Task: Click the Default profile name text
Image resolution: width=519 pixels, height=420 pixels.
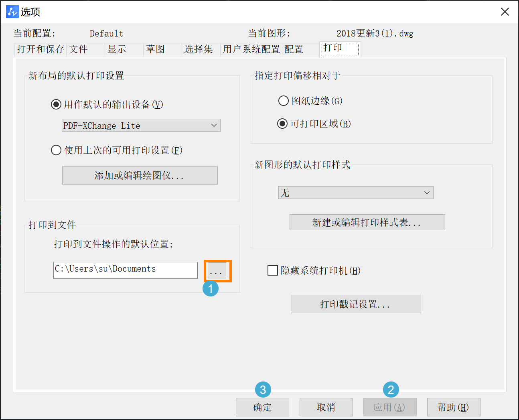Action: pos(106,33)
